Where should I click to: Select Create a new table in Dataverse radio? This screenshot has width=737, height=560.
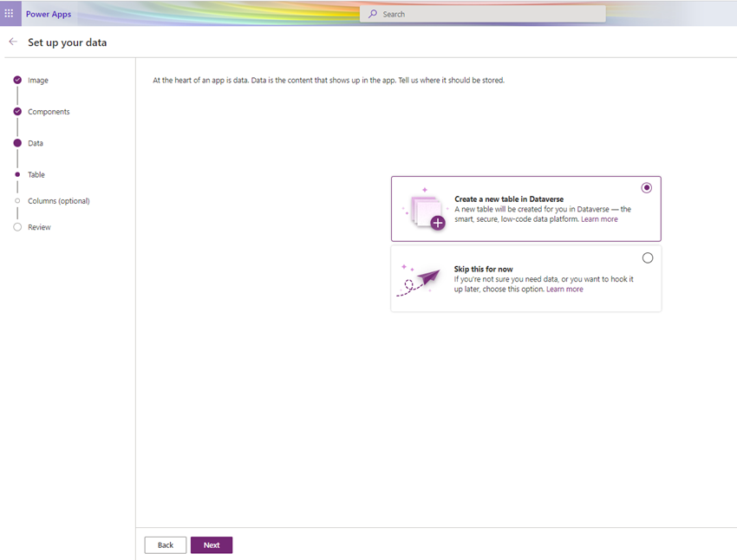[x=647, y=188]
